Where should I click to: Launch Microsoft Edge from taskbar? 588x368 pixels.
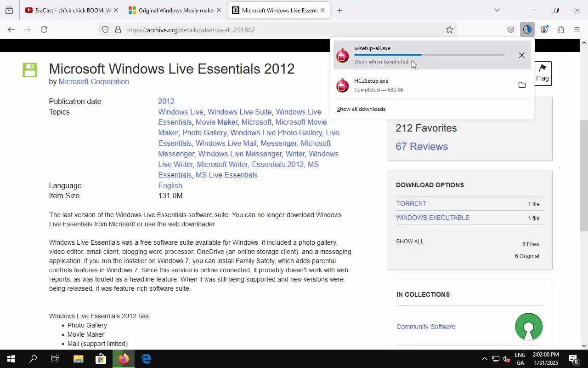pyautogui.click(x=146, y=359)
